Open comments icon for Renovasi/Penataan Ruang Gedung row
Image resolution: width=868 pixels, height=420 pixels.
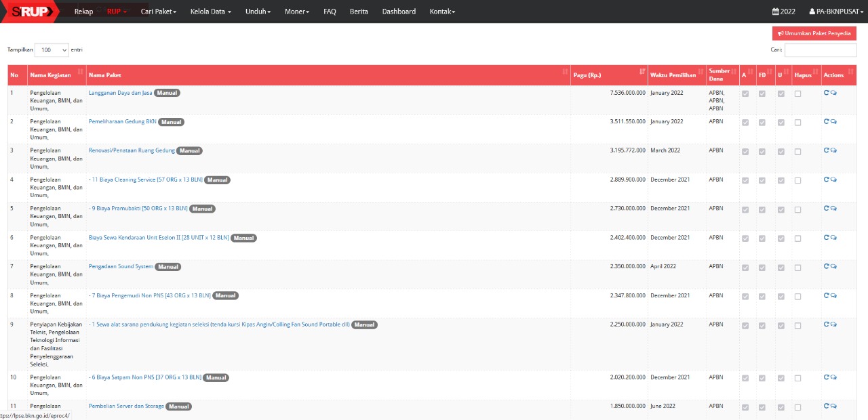tap(833, 150)
